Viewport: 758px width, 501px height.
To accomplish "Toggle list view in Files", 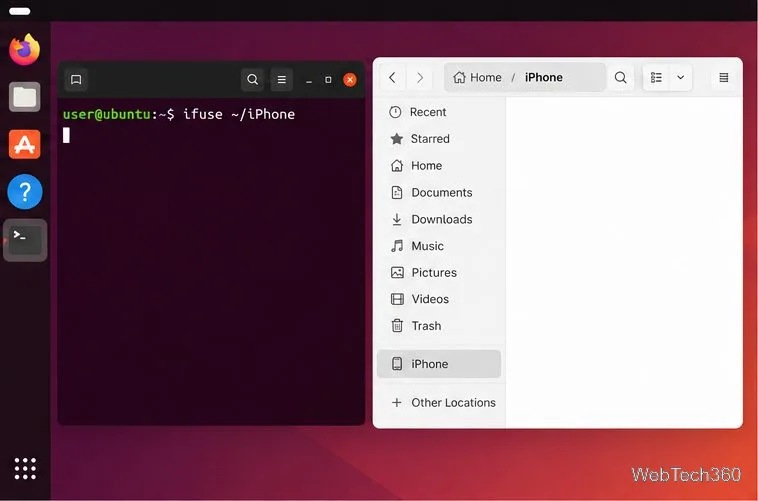I will pos(656,77).
